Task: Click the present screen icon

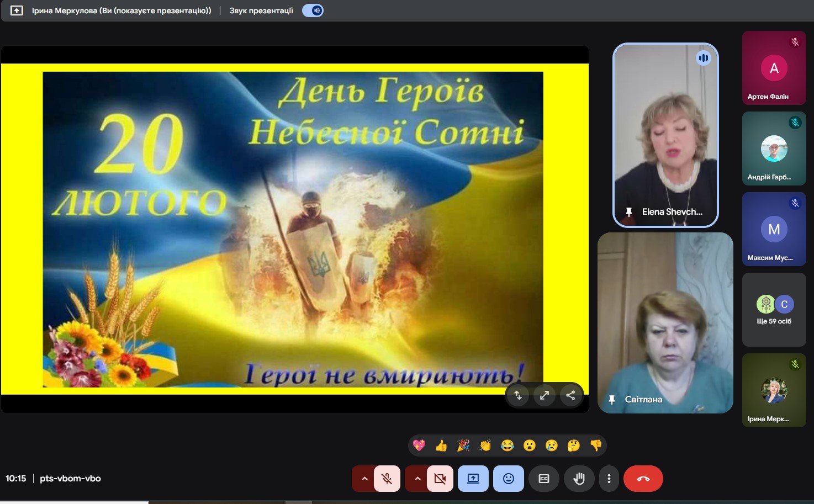Action: point(473,479)
